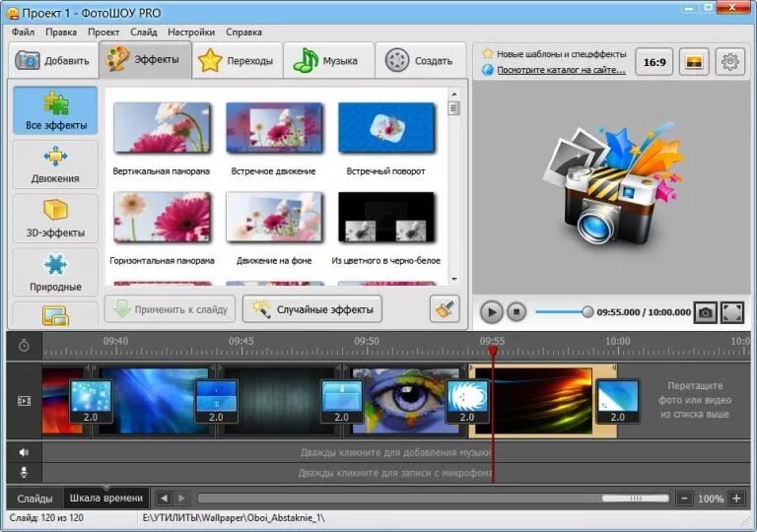Click the speaker music track icon
This screenshot has height=532, width=757.
24,452
